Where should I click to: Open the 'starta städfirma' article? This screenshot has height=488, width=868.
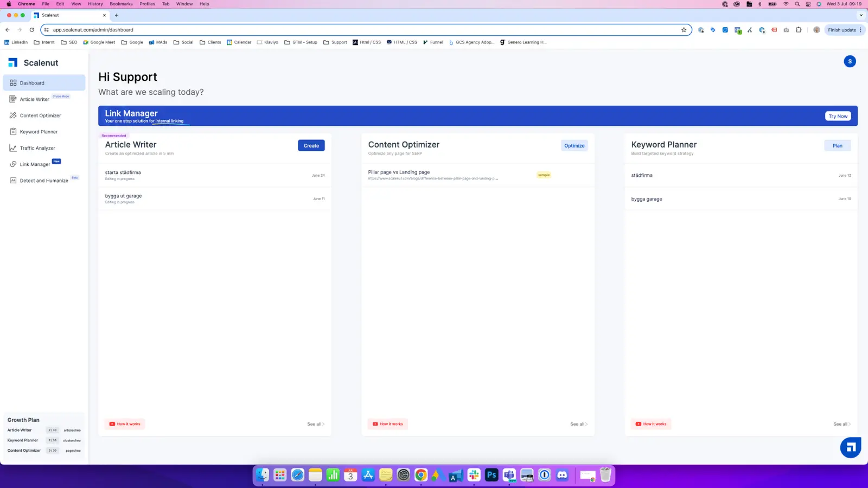[x=215, y=175]
